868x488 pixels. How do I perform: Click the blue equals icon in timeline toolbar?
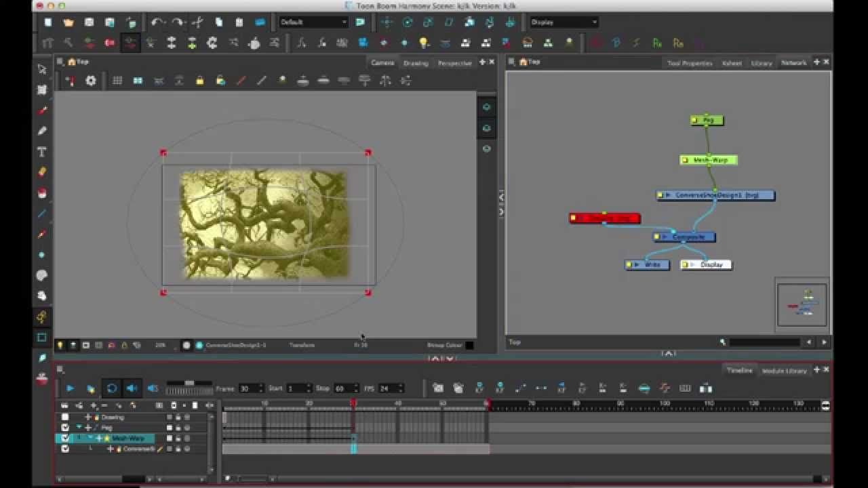644,388
